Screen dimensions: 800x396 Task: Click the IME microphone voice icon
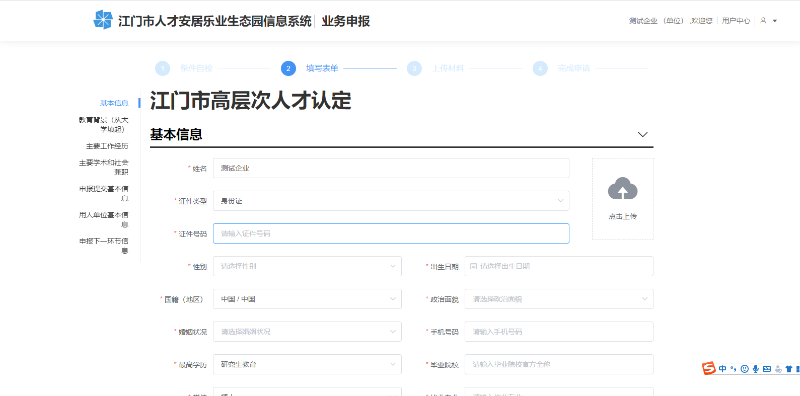coord(755,368)
